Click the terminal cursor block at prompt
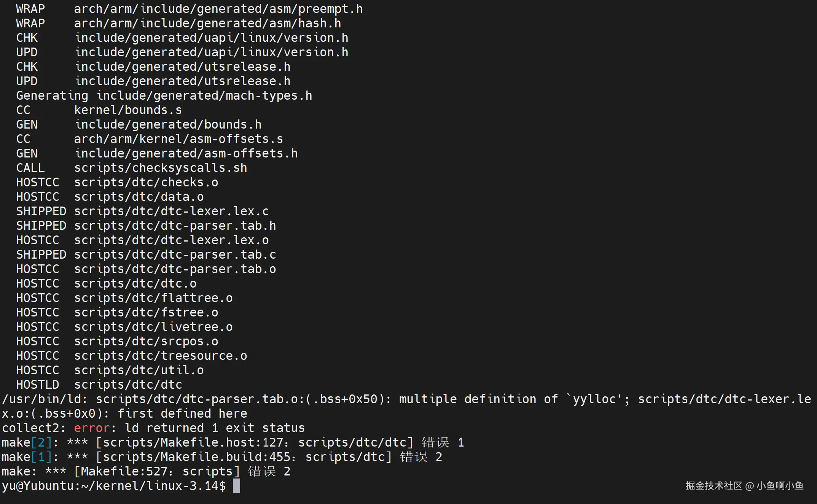This screenshot has height=504, width=817. pyautogui.click(x=236, y=486)
